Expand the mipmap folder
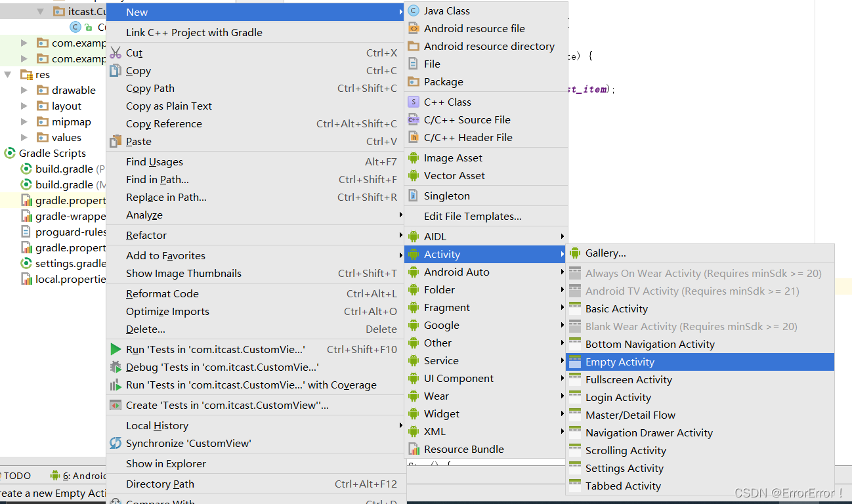The image size is (852, 504). pyautogui.click(x=24, y=121)
